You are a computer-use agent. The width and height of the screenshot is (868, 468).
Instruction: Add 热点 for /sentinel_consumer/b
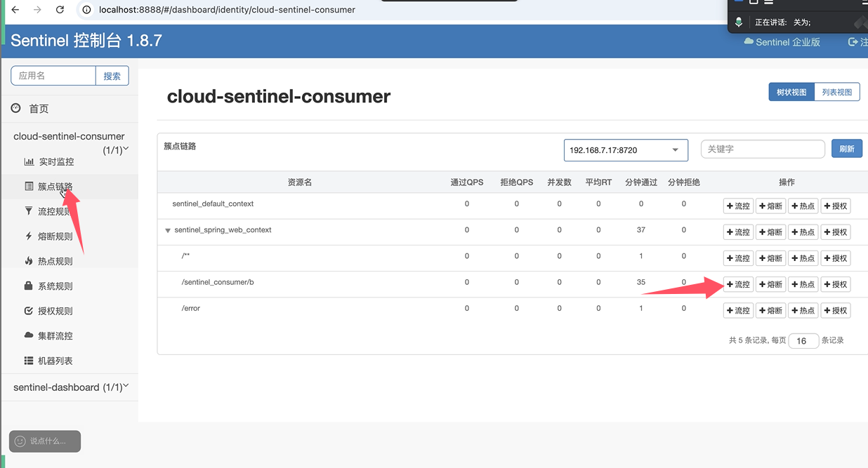coord(803,284)
